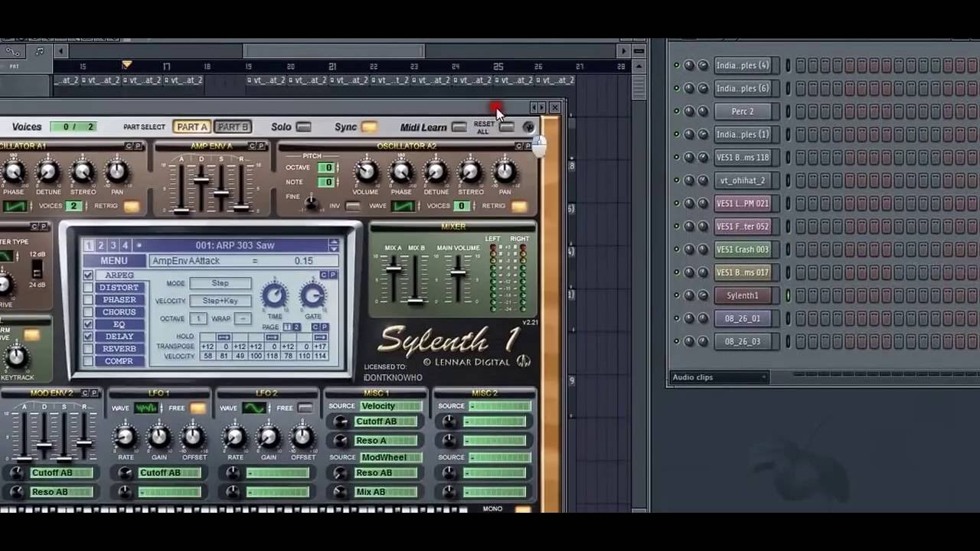Viewport: 980px width, 551px height.
Task: Click LFO 1 Gain knob
Action: pyautogui.click(x=159, y=438)
